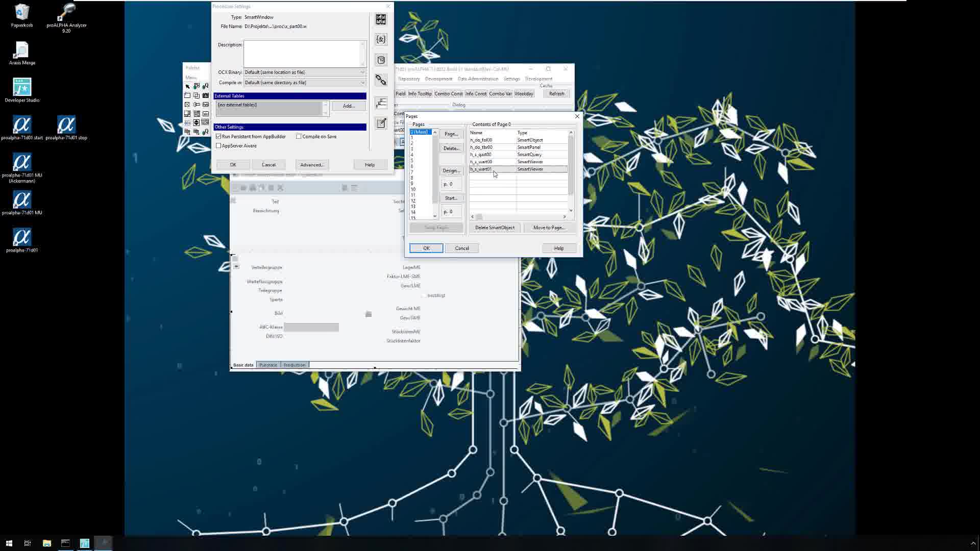Click Add... for external tables
980x551 pixels.
tap(349, 106)
